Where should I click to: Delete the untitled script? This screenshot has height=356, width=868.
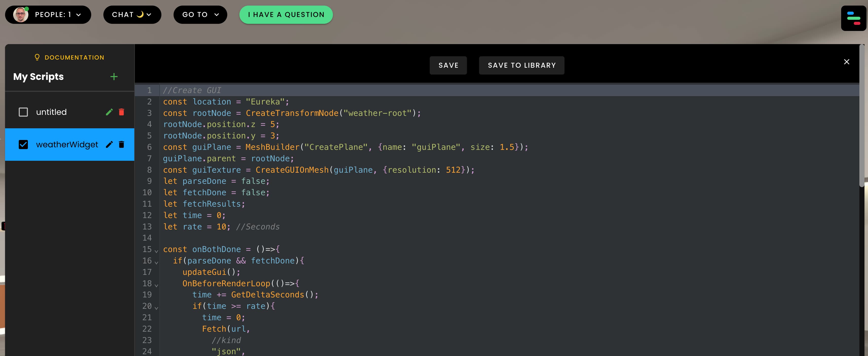coord(122,112)
